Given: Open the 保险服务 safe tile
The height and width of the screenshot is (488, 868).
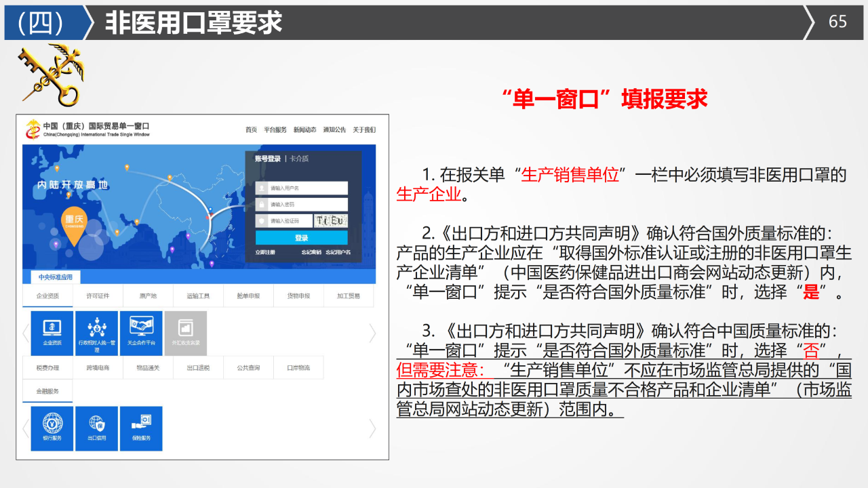Looking at the screenshot, I should pos(141,428).
